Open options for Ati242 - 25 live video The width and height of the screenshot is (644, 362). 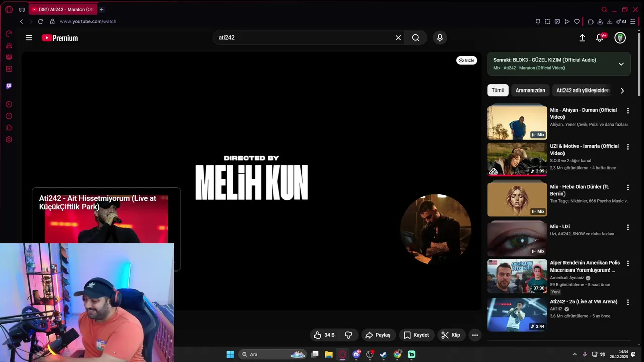628,302
